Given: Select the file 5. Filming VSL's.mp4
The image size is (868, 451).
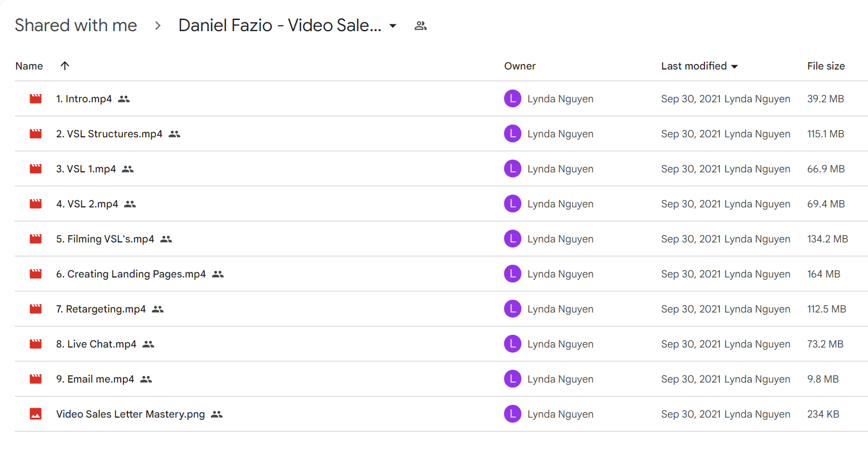Looking at the screenshot, I should tap(105, 239).
